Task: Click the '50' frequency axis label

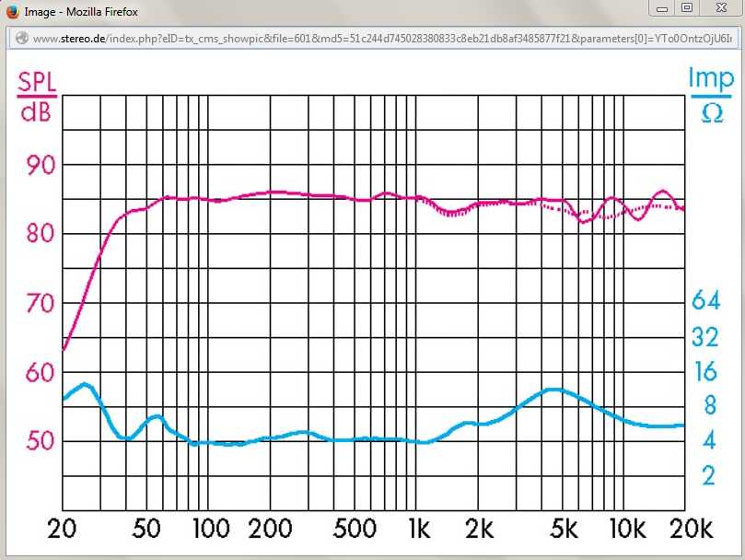Action: [146, 529]
